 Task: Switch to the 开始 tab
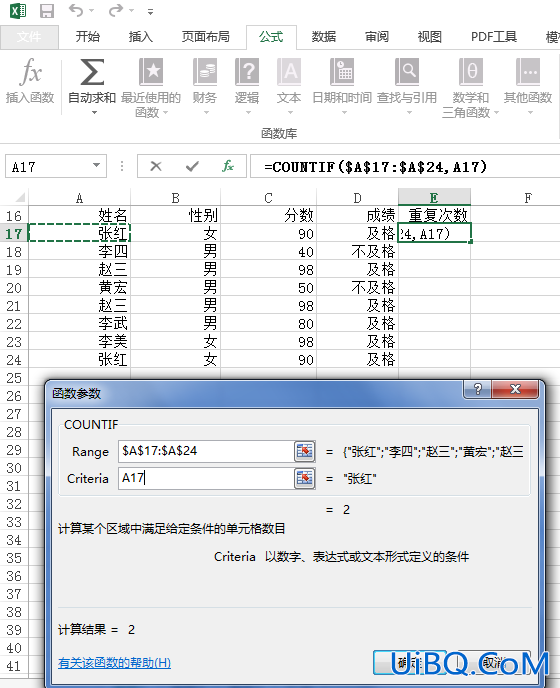(87, 37)
